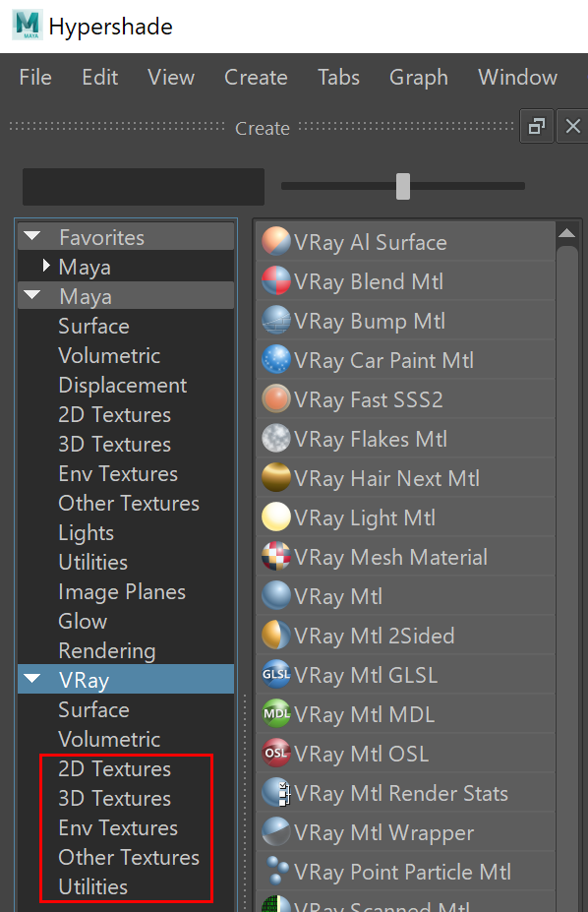Click the VRay Car Paint Mtl icon

tap(276, 359)
